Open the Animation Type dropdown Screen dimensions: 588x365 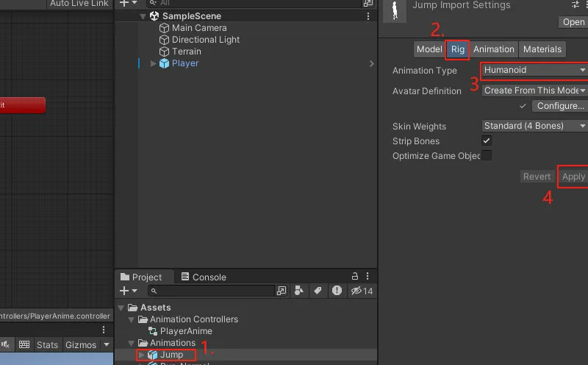tap(534, 71)
